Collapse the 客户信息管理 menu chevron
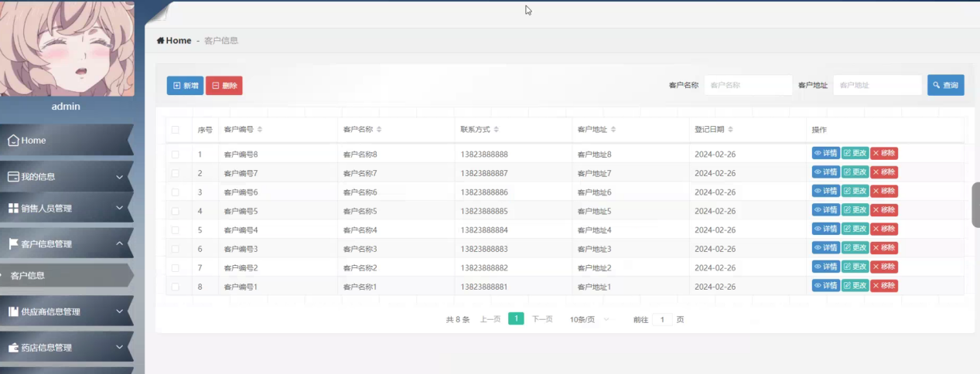Screen dimensions: 980x374 [x=119, y=244]
